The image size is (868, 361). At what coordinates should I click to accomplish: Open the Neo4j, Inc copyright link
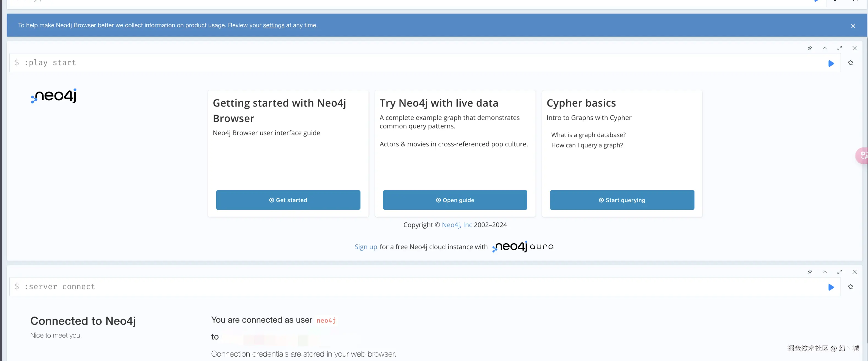tap(457, 225)
